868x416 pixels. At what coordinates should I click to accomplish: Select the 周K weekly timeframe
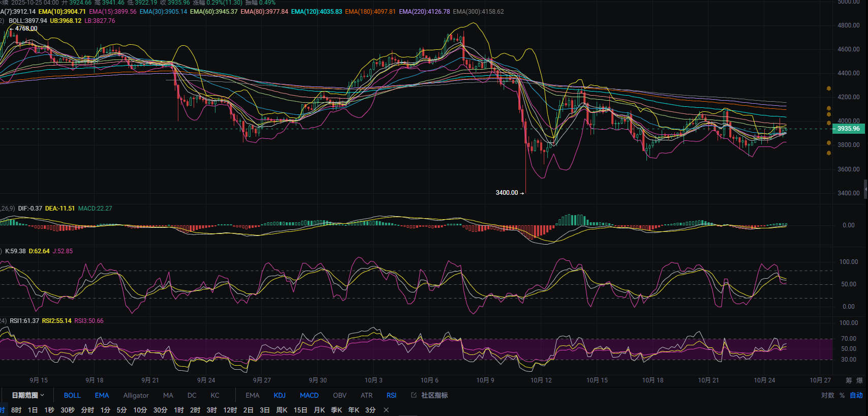(x=282, y=410)
